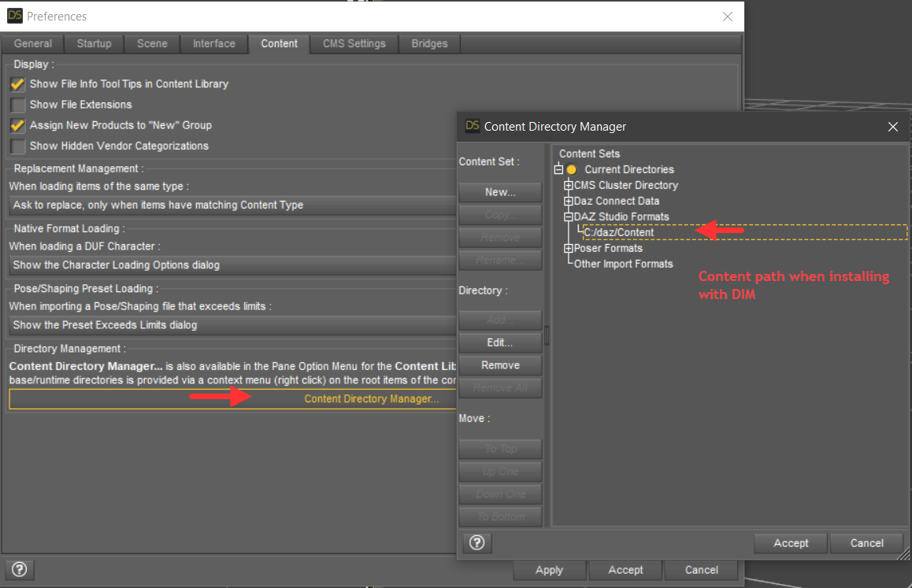This screenshot has width=912, height=588.
Task: Open the Bridges tab
Action: tap(430, 43)
